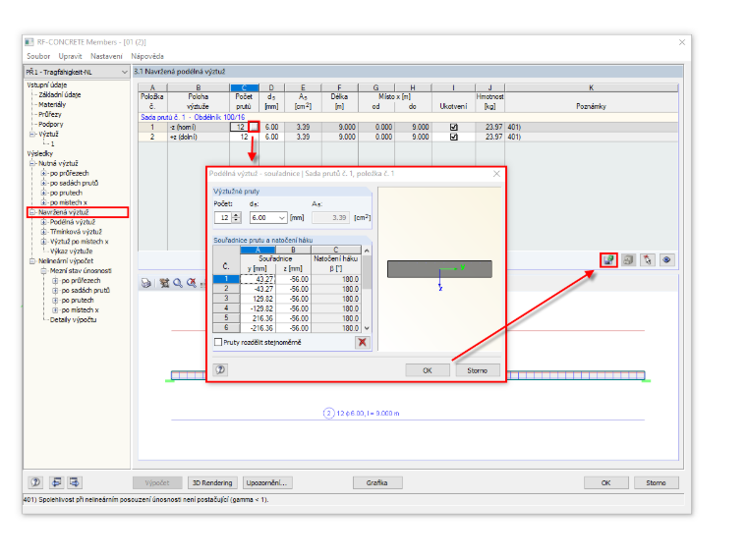Toggle Ukotvení checkbox for row 2
This screenshot has height=560, width=747.
pos(453,137)
